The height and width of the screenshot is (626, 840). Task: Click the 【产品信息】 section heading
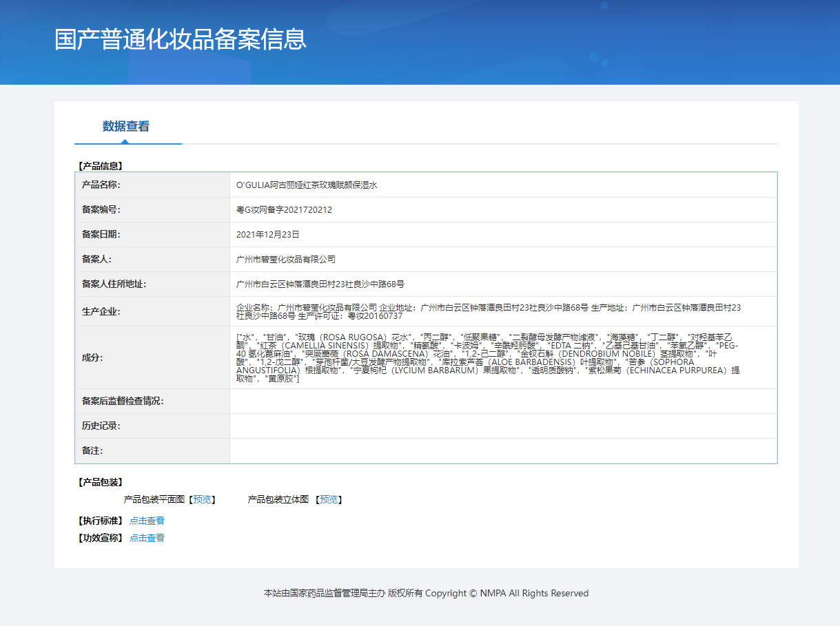[x=101, y=166]
